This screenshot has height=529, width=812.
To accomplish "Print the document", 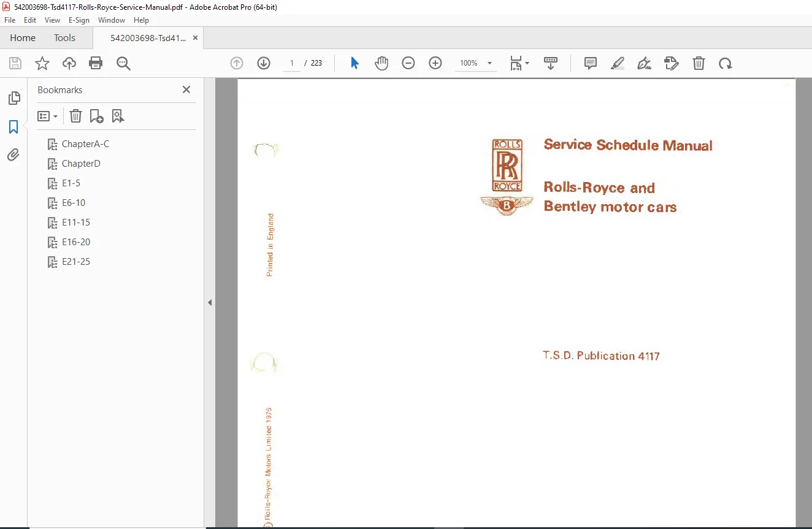I will click(x=96, y=63).
